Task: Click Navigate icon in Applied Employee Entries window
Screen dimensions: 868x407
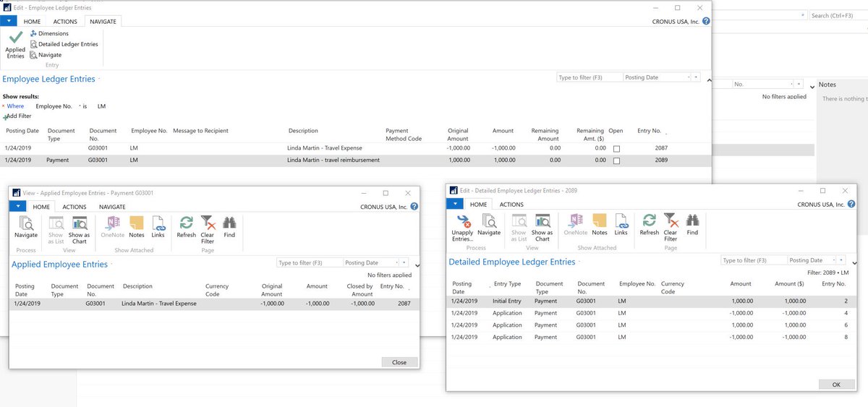Action: 26,226
